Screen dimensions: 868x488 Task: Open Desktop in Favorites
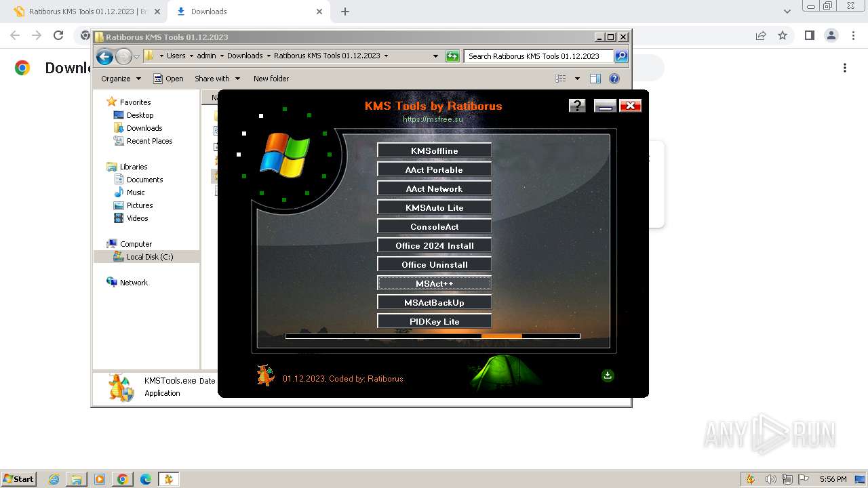140,115
